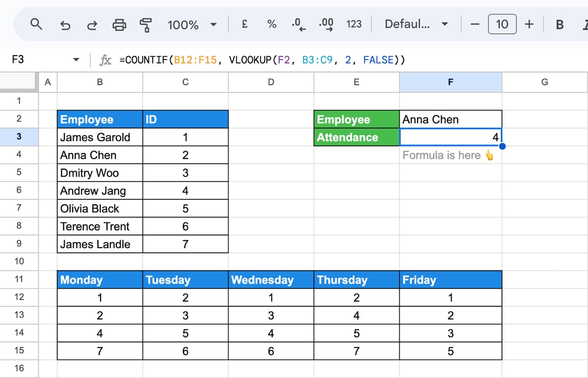Viewport: 588px width, 378px height.
Task: Select column A header
Action: pyautogui.click(x=48, y=82)
